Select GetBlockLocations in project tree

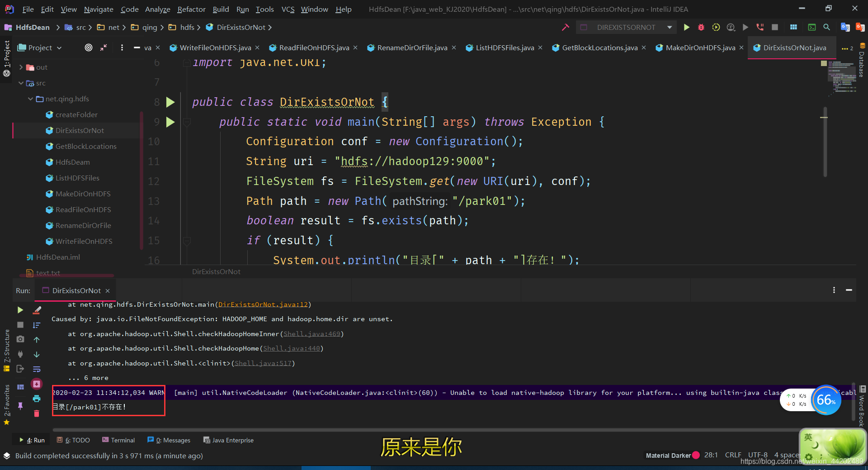point(86,146)
